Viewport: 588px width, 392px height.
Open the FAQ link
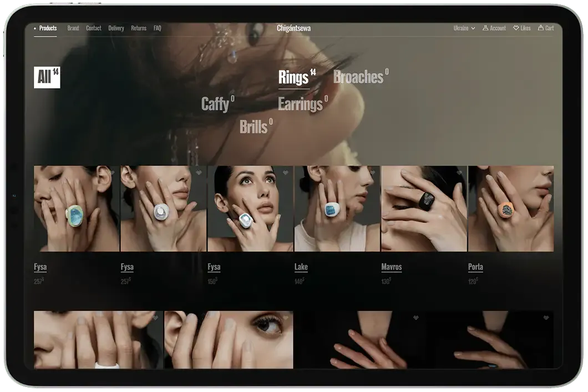(x=157, y=28)
